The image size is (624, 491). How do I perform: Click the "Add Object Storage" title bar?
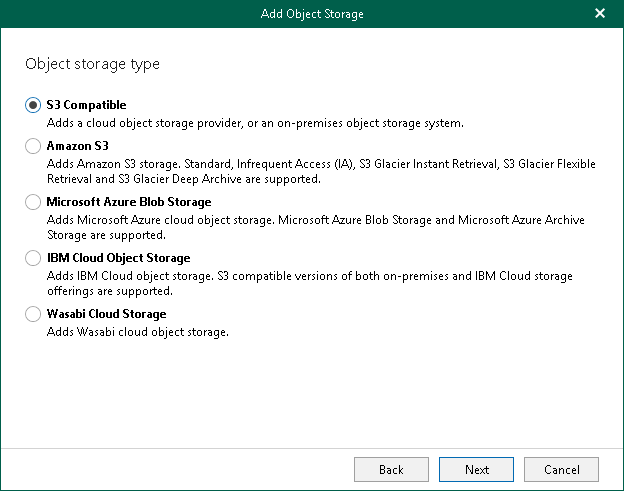click(x=311, y=14)
